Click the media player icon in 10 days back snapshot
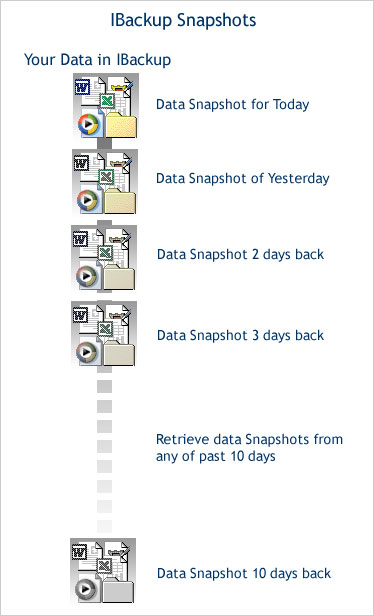 (86, 588)
